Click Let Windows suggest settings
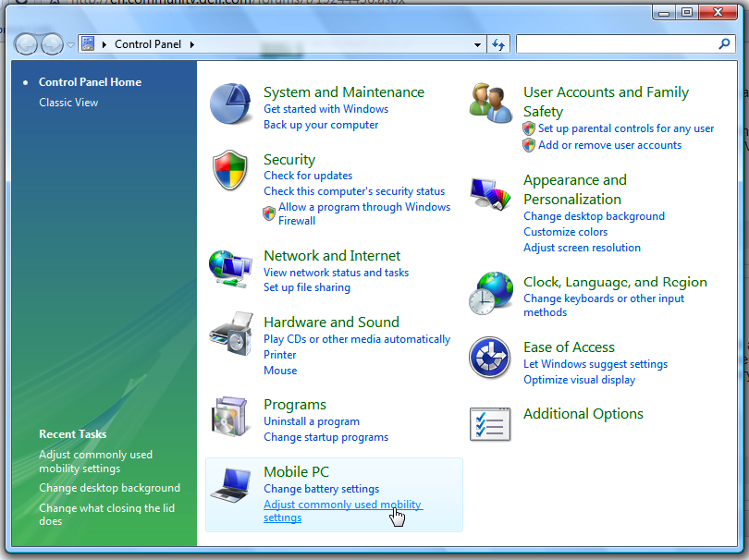749x560 pixels. [596, 364]
